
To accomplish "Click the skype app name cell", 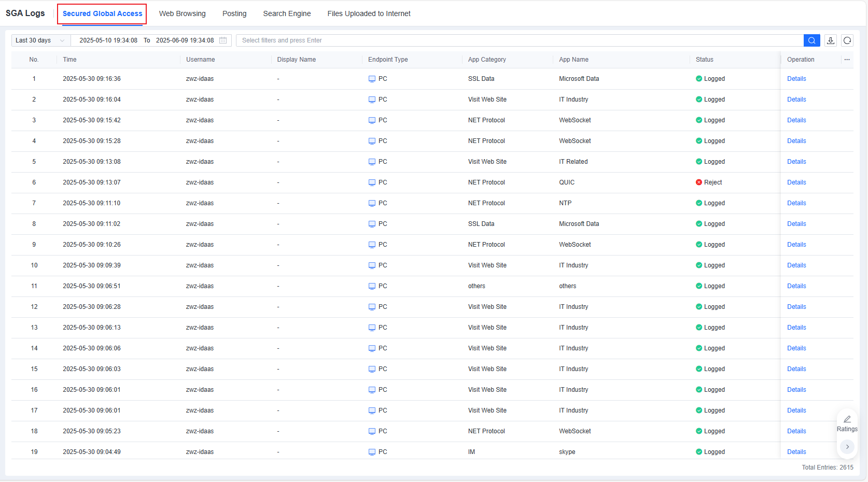I will point(567,452).
